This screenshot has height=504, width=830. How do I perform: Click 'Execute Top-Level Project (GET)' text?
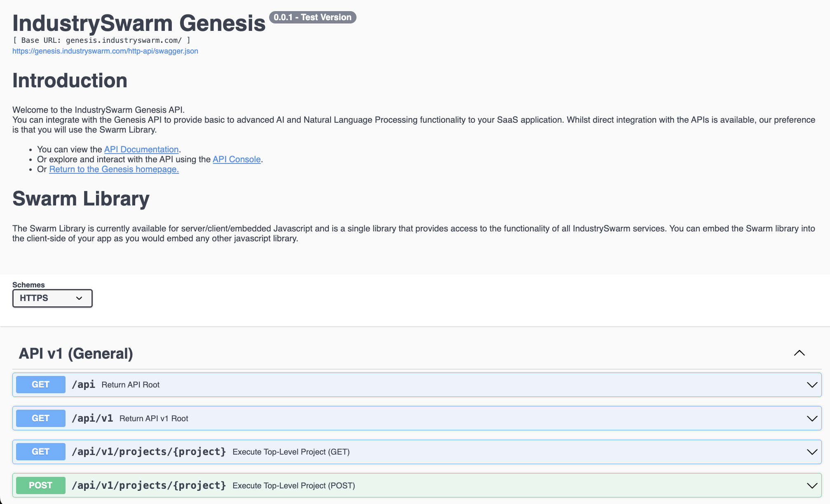[x=291, y=452]
